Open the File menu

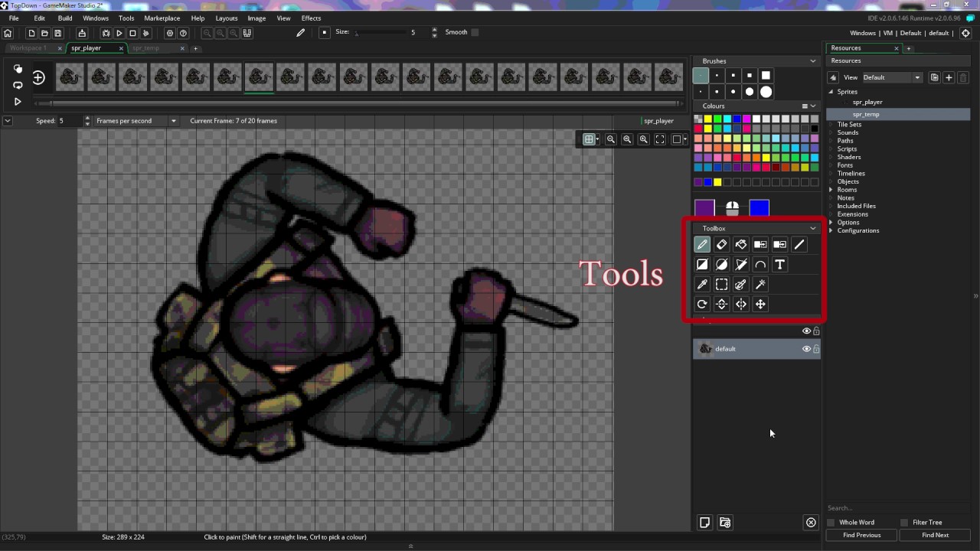(14, 18)
